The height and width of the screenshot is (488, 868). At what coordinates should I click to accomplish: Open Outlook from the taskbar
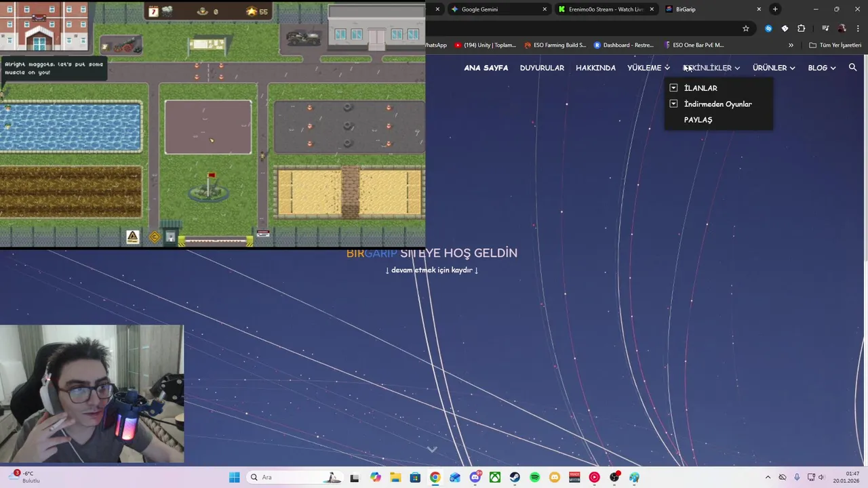click(x=455, y=477)
